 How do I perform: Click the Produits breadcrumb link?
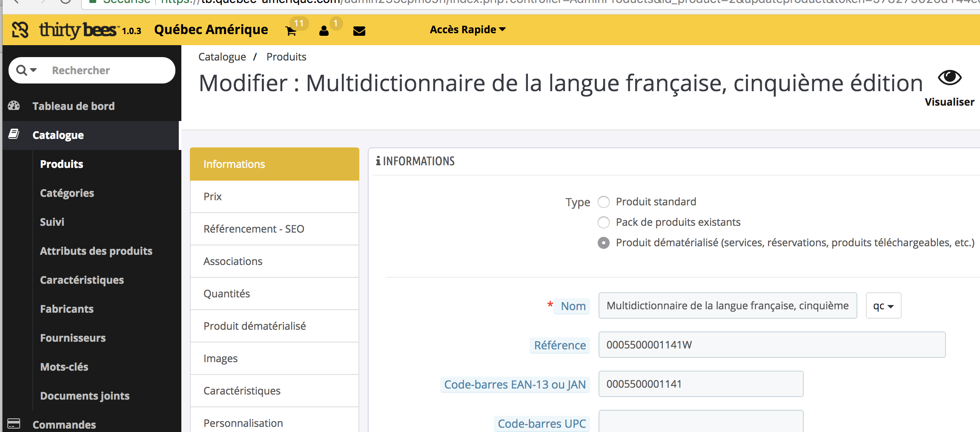(x=286, y=56)
